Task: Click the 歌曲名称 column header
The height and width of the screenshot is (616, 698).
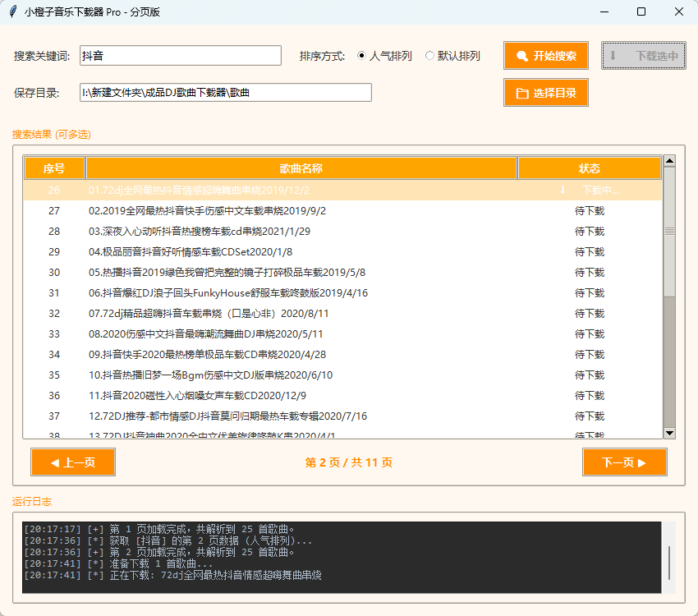Action: 301,168
